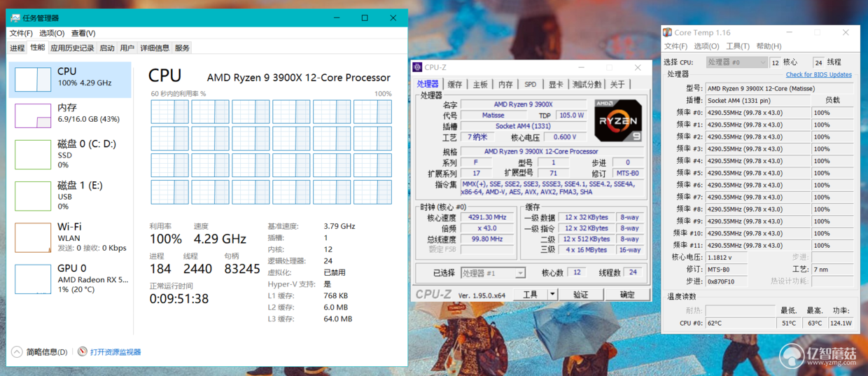
Task: Maximize the Task Manager window
Action: [x=365, y=18]
